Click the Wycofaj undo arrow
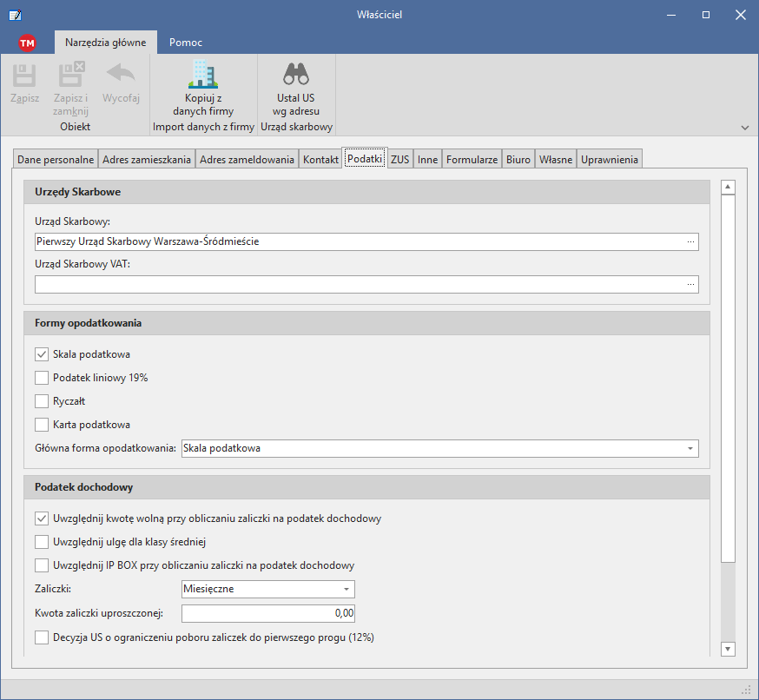This screenshot has width=759, height=700. (x=121, y=74)
